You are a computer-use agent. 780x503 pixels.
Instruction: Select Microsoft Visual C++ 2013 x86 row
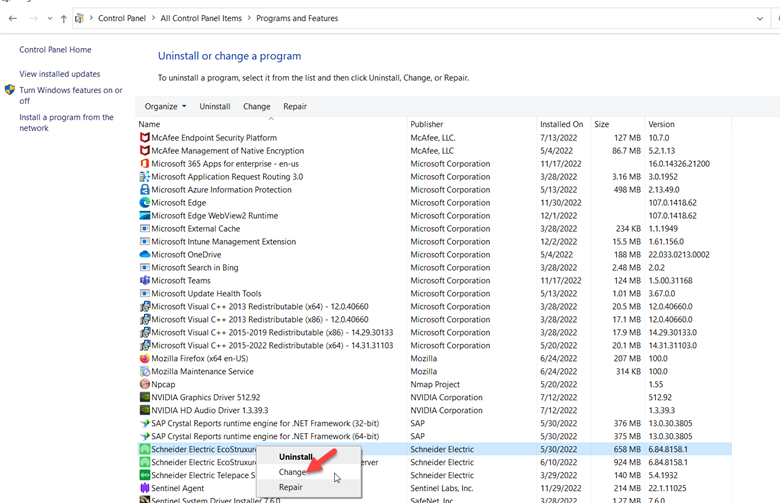click(x=434, y=319)
